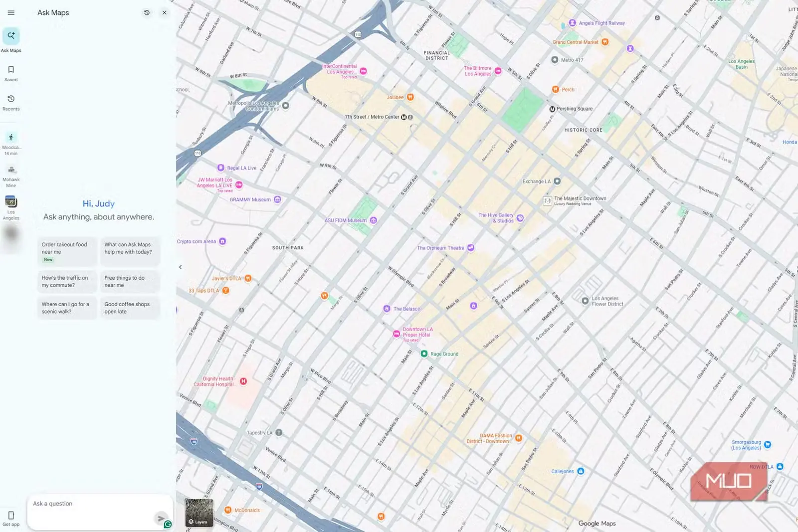
Task: Click the McDonald's restaurant pin
Action: 228,510
